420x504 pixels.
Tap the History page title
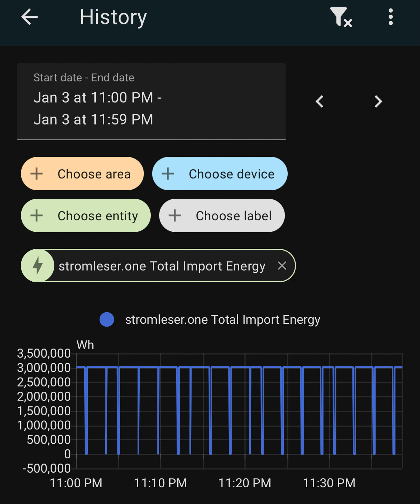click(x=113, y=17)
